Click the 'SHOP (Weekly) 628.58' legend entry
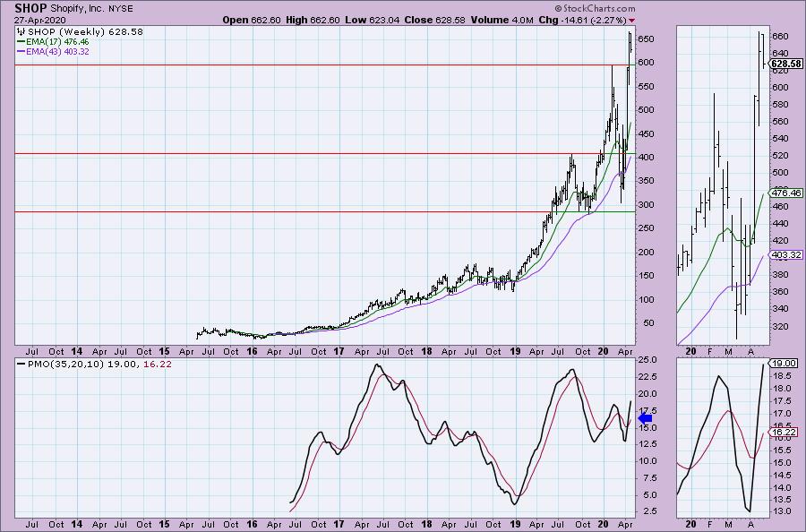The width and height of the screenshot is (806, 532). (81, 32)
